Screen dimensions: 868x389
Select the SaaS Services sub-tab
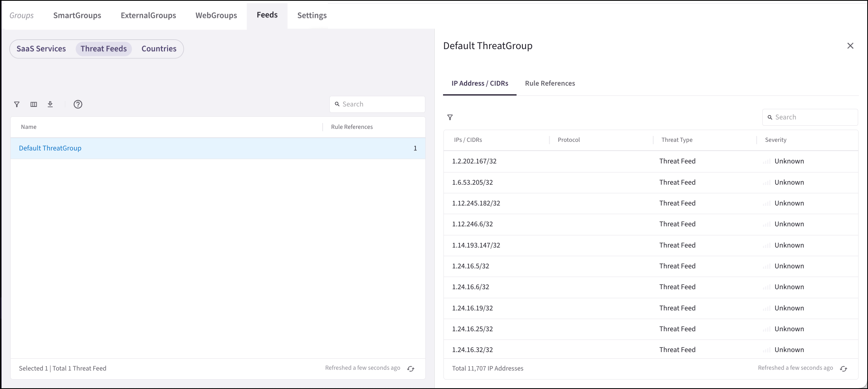[x=41, y=48]
